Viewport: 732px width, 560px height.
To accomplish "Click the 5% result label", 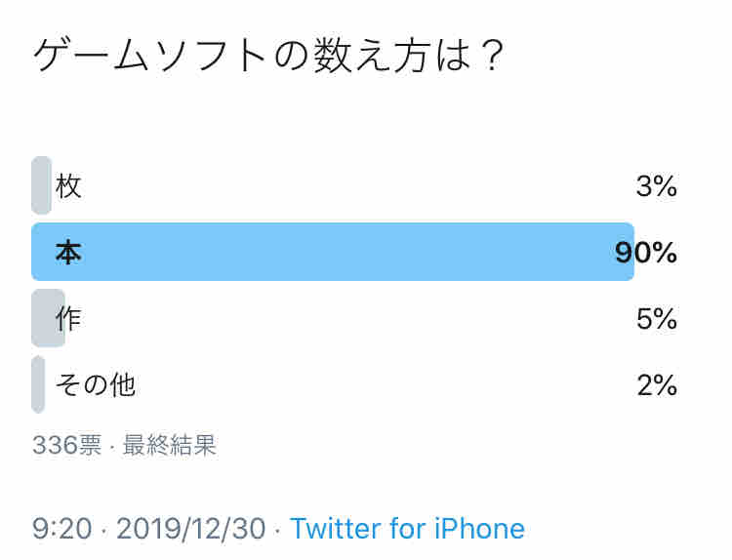I will (657, 319).
